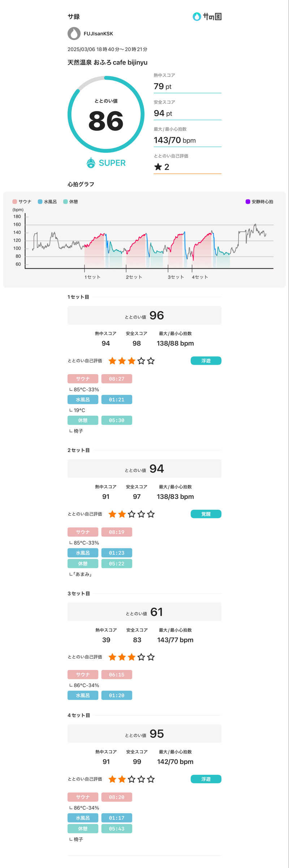The height and width of the screenshot is (868, 289).
Task: Click first star in 3セット目 rating
Action: point(112,657)
